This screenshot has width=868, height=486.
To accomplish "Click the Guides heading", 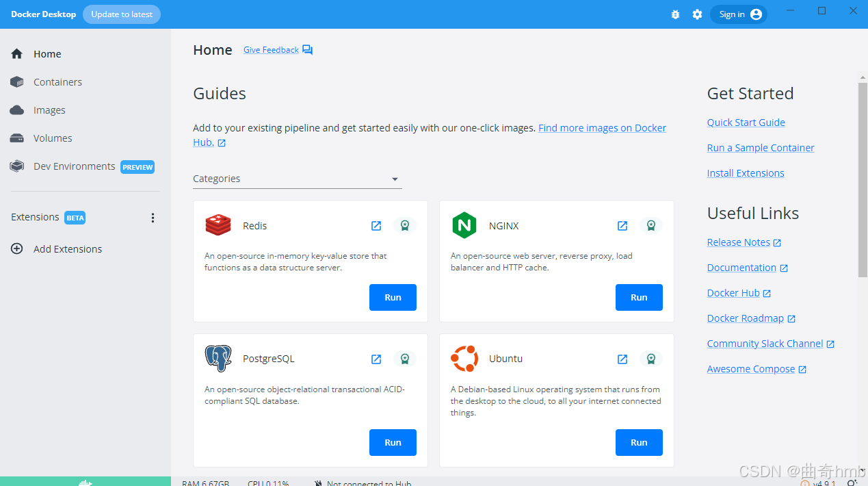I will 220,94.
